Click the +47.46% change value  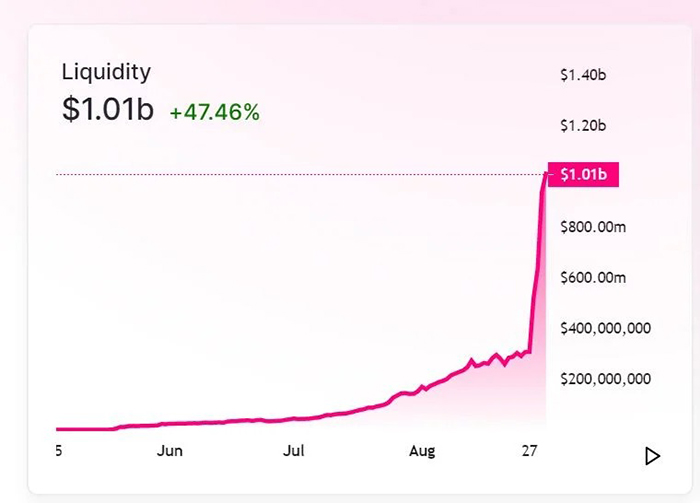tap(214, 112)
